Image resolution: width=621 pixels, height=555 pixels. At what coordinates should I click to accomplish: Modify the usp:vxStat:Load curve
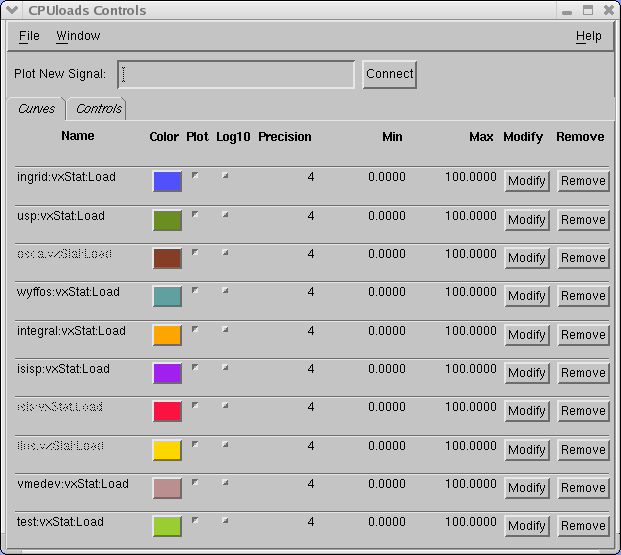[527, 220]
